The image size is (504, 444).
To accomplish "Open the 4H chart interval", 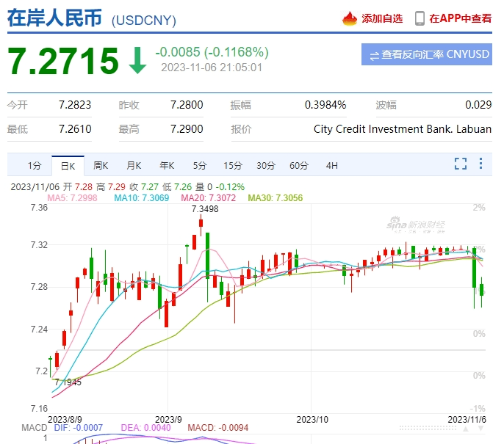I will 332,165.
